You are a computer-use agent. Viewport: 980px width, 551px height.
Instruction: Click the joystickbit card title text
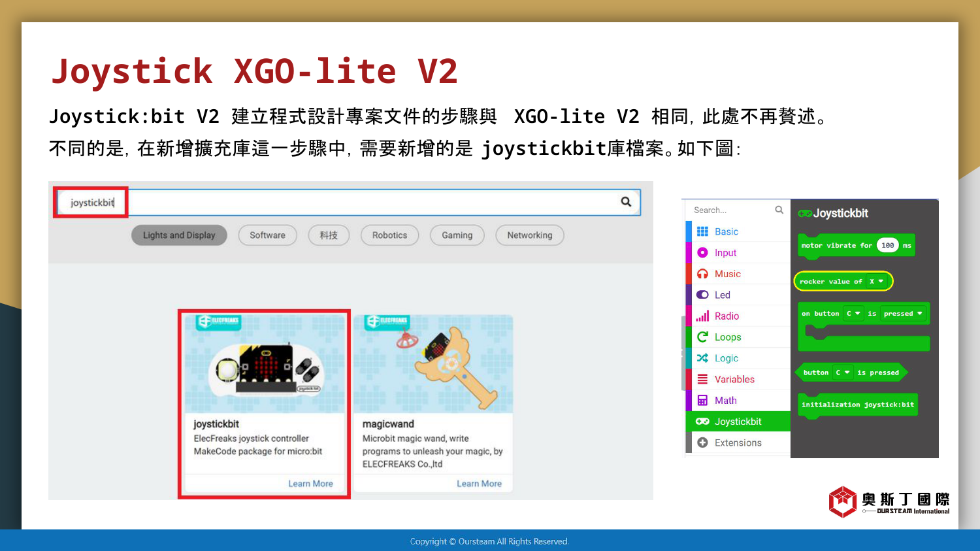[216, 424]
